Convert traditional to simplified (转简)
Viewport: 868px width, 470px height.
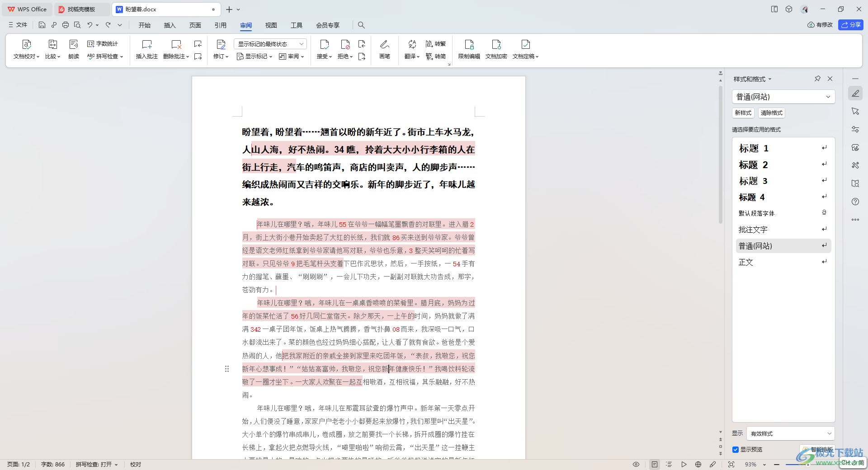(436, 56)
